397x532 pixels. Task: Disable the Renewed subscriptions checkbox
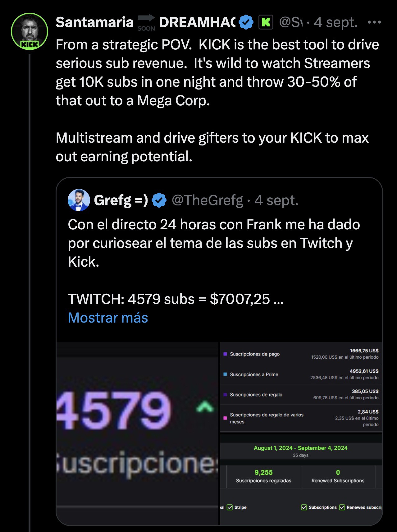click(x=343, y=507)
